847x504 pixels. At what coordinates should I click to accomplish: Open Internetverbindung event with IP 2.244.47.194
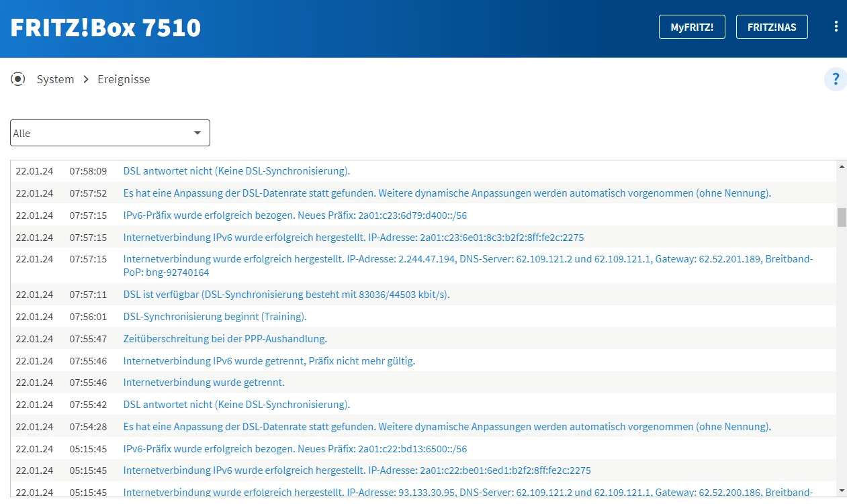click(x=468, y=266)
